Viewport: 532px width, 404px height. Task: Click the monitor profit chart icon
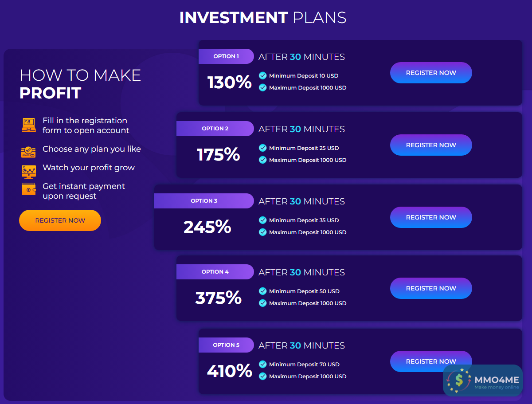(x=28, y=171)
